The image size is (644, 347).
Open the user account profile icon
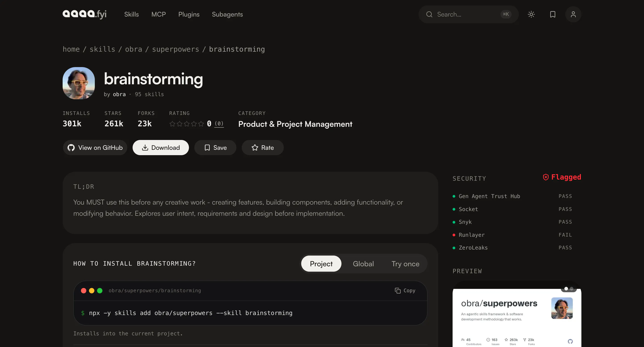pyautogui.click(x=573, y=14)
